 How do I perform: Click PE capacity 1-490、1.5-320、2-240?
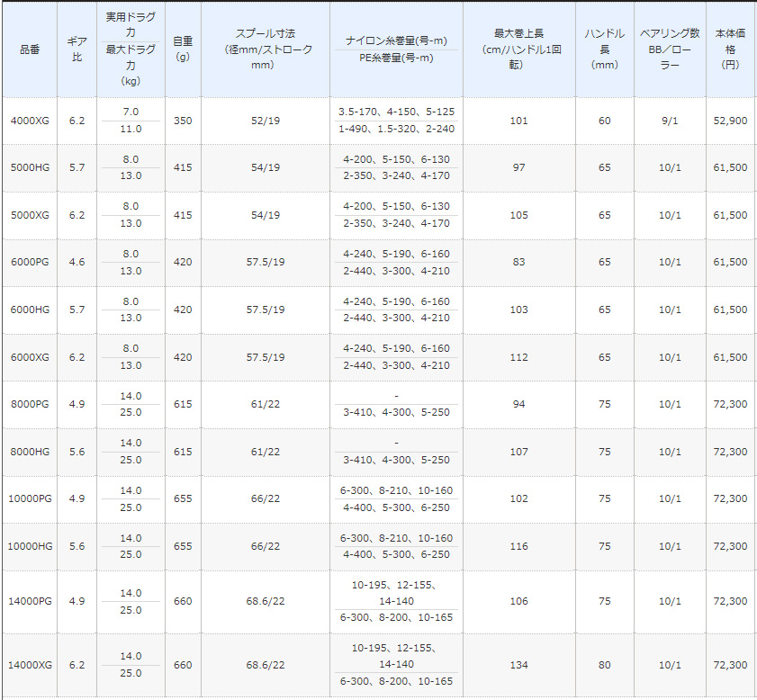pos(396,130)
